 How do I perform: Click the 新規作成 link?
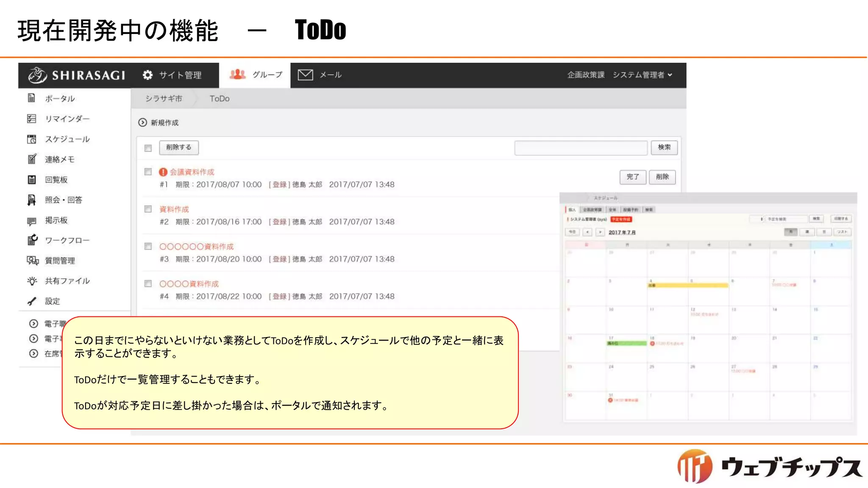164,122
